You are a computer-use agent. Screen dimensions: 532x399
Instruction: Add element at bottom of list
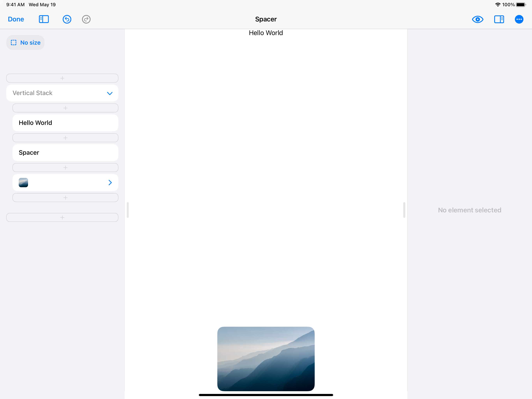[62, 218]
